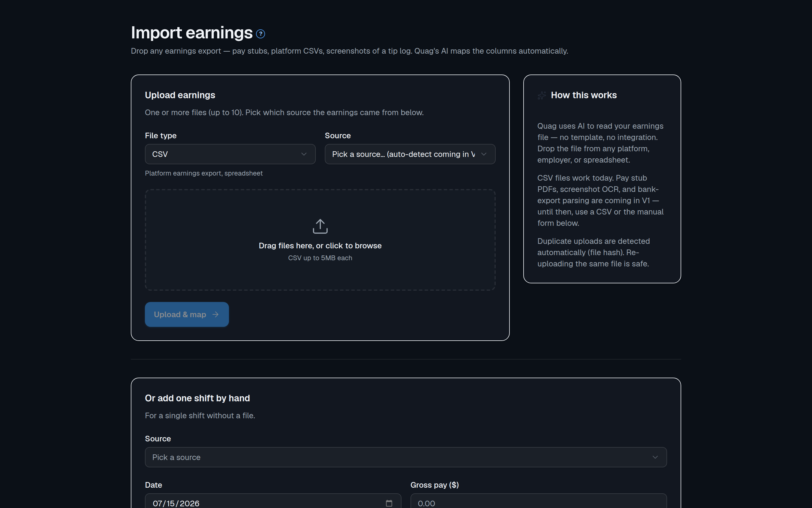Click the Upload earnings card title

[x=180, y=95]
